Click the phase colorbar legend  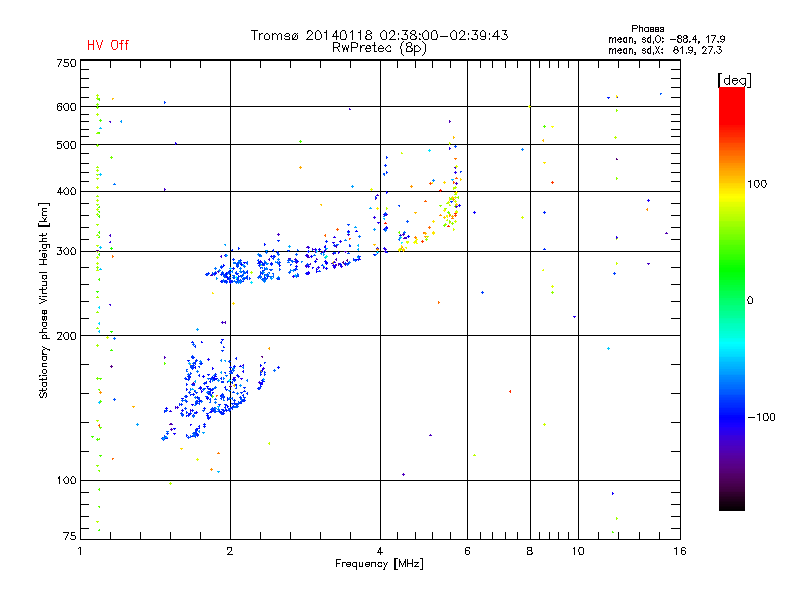click(732, 298)
